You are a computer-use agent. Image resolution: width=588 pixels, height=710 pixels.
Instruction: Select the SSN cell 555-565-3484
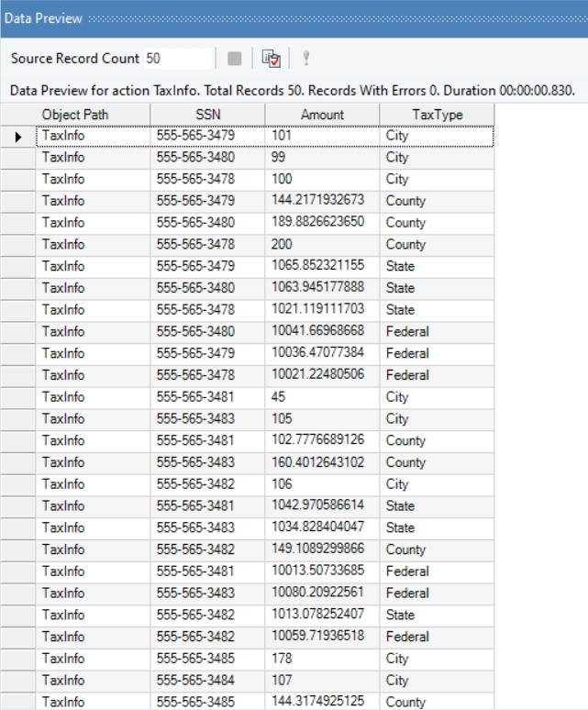click(208, 681)
